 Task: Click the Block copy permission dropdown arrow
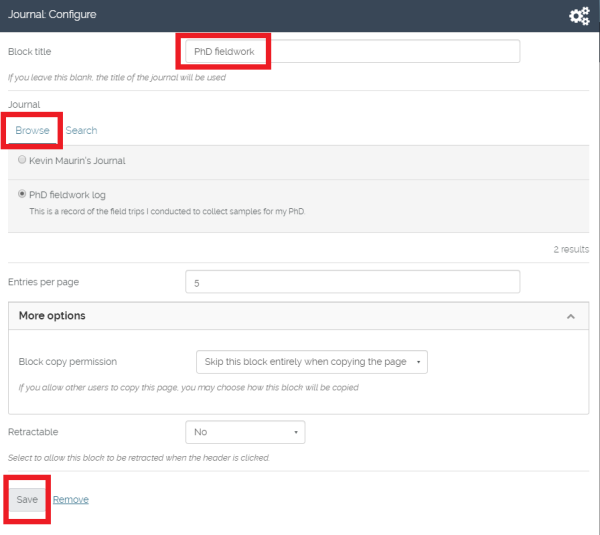(x=418, y=362)
